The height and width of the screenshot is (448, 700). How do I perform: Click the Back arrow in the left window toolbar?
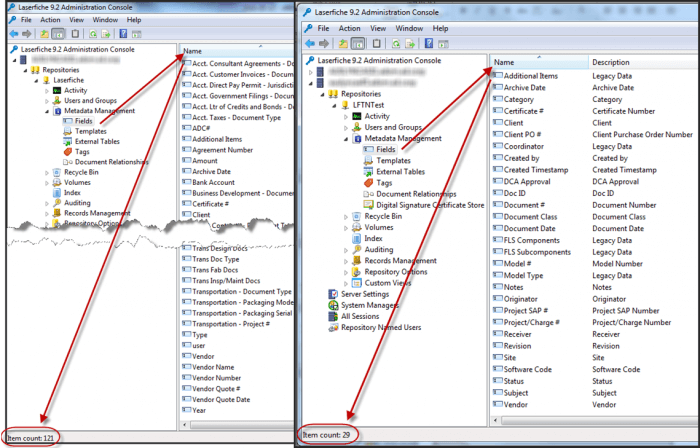(x=14, y=33)
